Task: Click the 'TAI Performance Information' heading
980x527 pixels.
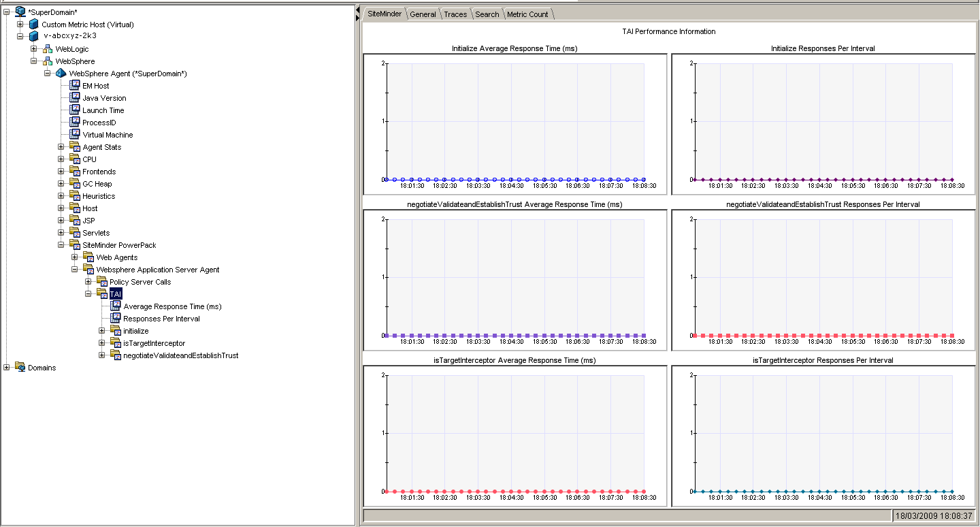Action: [x=669, y=31]
